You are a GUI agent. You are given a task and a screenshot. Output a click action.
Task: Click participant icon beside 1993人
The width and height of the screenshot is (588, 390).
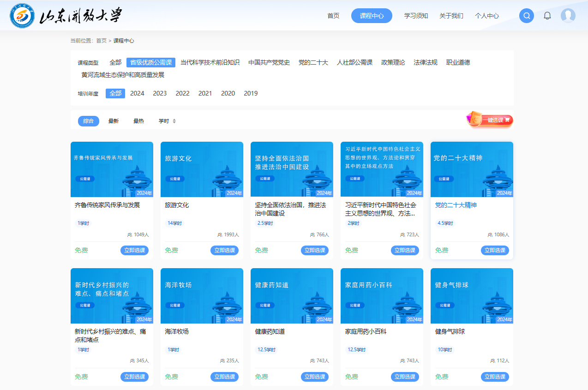(x=220, y=235)
